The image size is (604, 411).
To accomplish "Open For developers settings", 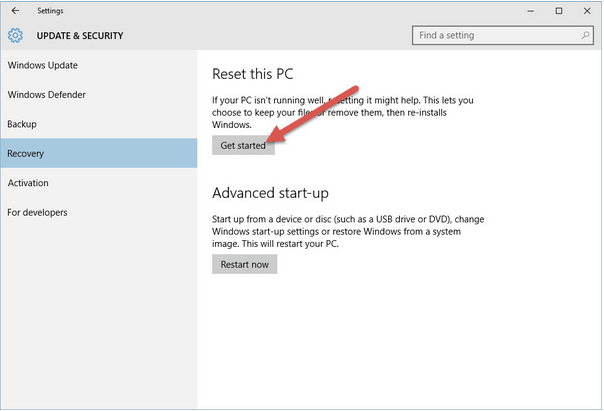I will click(99, 212).
